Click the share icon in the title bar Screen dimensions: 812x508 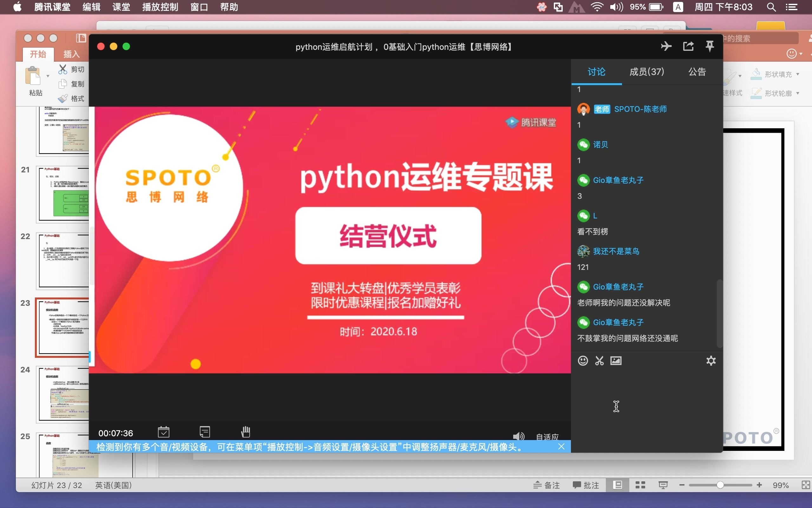click(688, 46)
